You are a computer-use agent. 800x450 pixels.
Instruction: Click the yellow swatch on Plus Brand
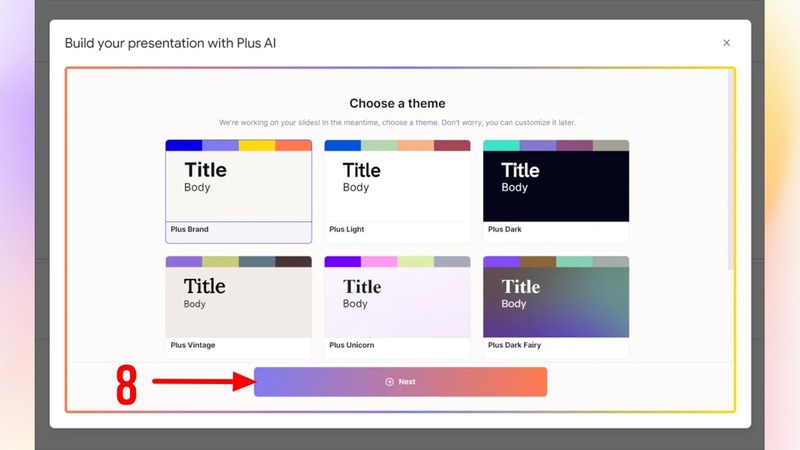click(x=257, y=145)
